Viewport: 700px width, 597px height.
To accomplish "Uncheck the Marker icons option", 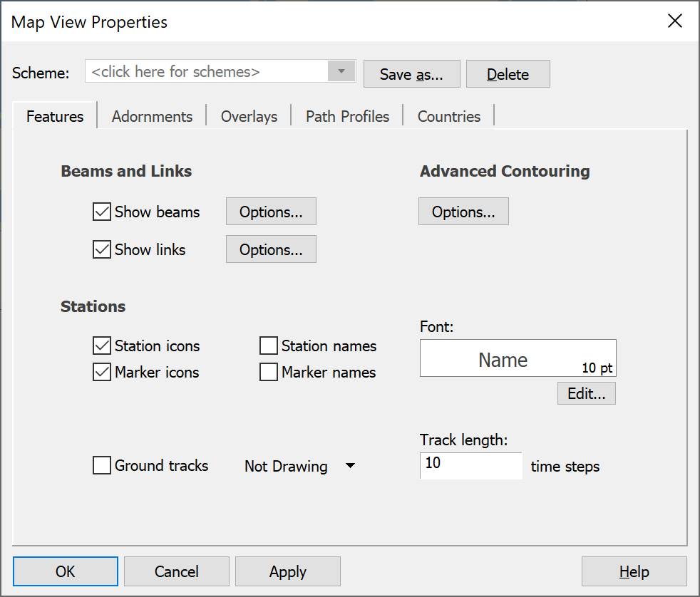I will pyautogui.click(x=102, y=372).
